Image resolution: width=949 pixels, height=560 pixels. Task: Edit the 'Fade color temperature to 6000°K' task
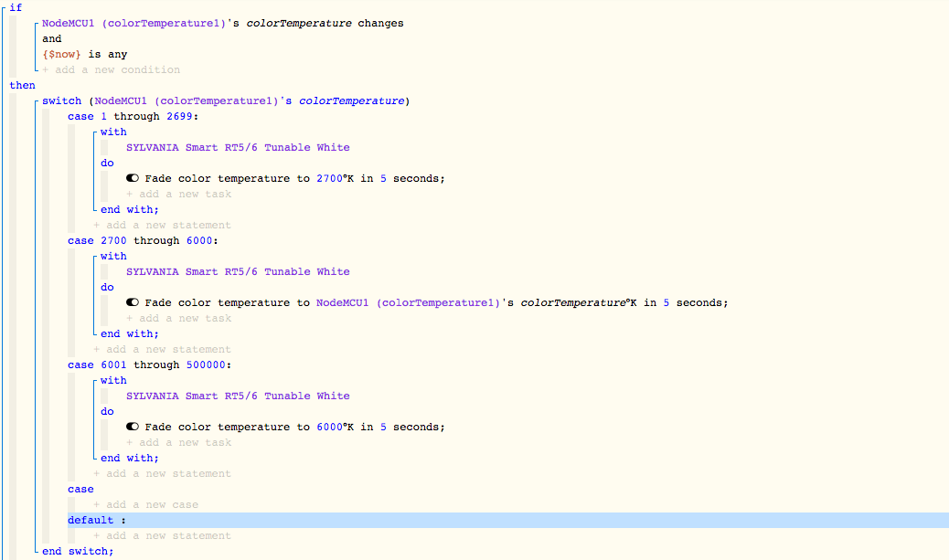pos(294,427)
